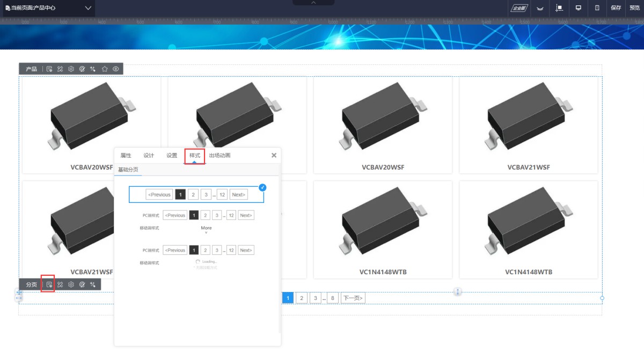The width and height of the screenshot is (644, 351).
Task: Click the star icon in 产品 toolbar
Action: (105, 69)
